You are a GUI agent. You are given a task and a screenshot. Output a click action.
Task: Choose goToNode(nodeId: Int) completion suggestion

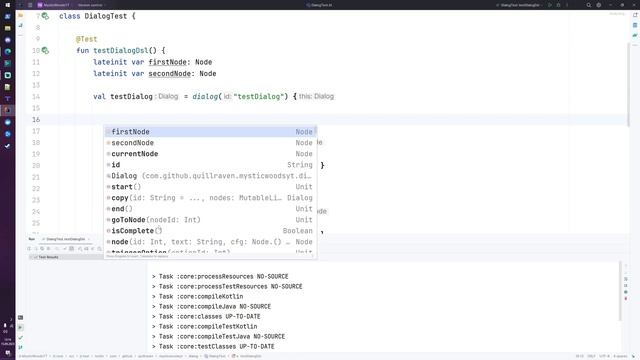(x=210, y=220)
